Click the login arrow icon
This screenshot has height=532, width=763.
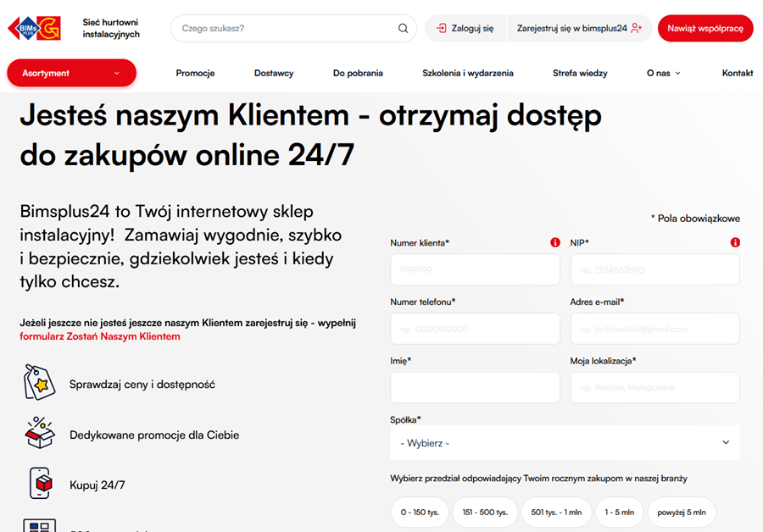point(442,28)
